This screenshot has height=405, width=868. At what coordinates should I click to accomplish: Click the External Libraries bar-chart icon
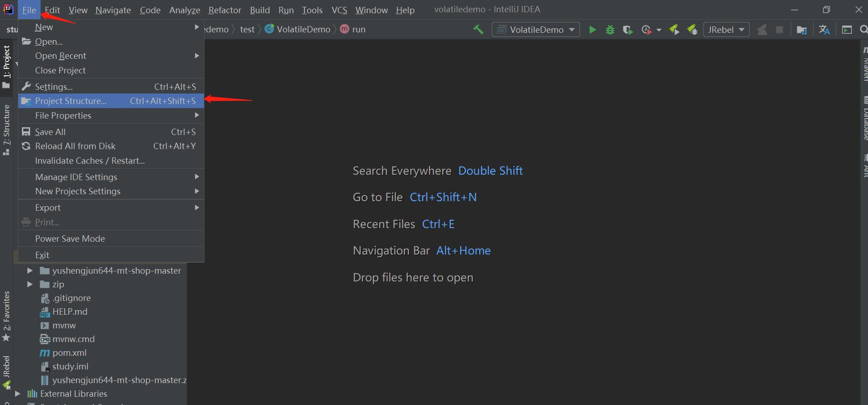(x=32, y=394)
